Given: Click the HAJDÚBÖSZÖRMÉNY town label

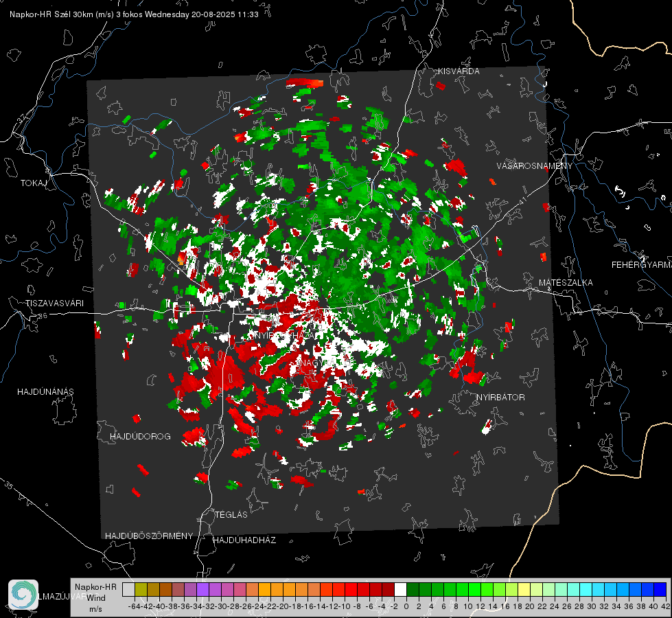Looking at the screenshot, I should 149,536.
